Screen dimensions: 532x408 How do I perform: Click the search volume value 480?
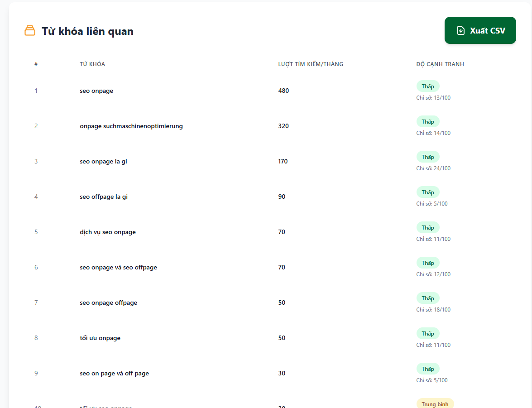tap(283, 91)
